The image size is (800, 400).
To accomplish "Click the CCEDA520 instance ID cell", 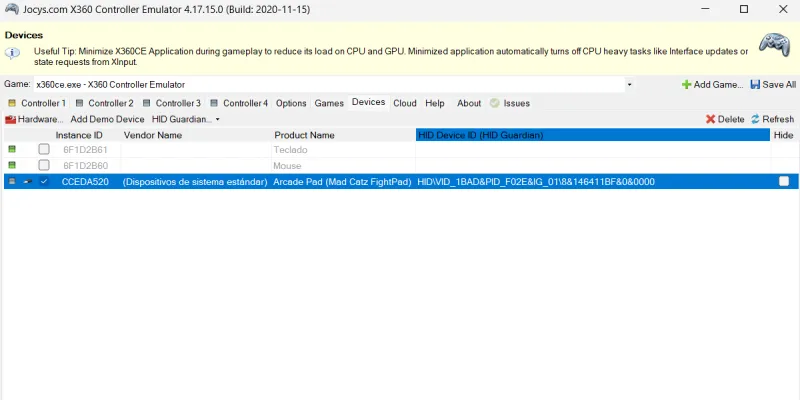I will coord(85,182).
